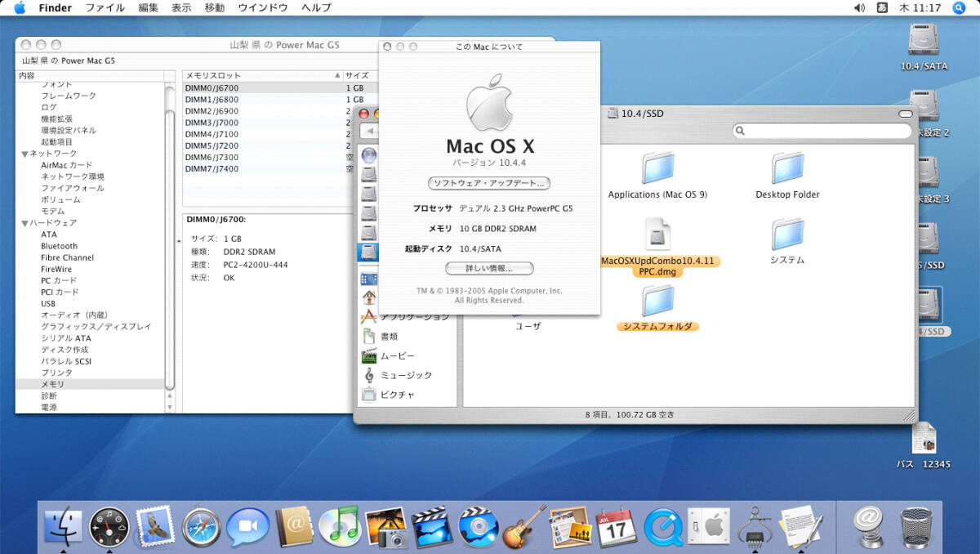Screen dimensions: 980x554
Task: Select the Applications (Mac OS 9) folder
Action: tap(657, 174)
